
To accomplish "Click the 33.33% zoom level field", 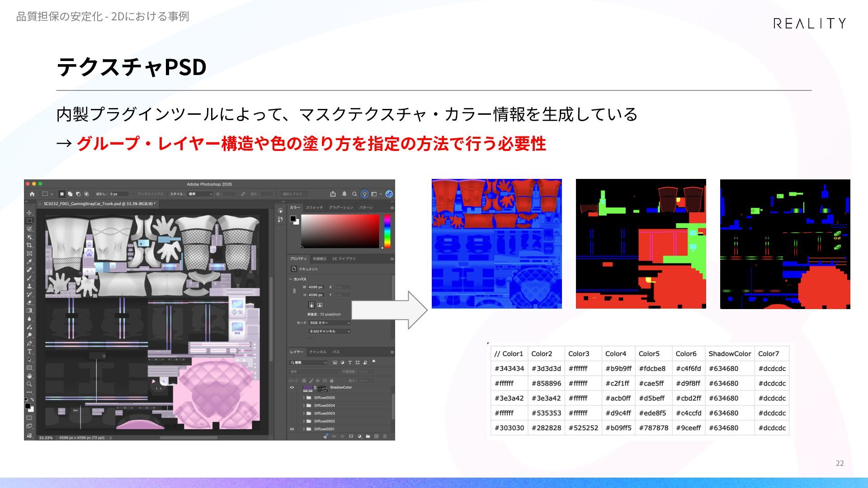I will tap(46, 438).
